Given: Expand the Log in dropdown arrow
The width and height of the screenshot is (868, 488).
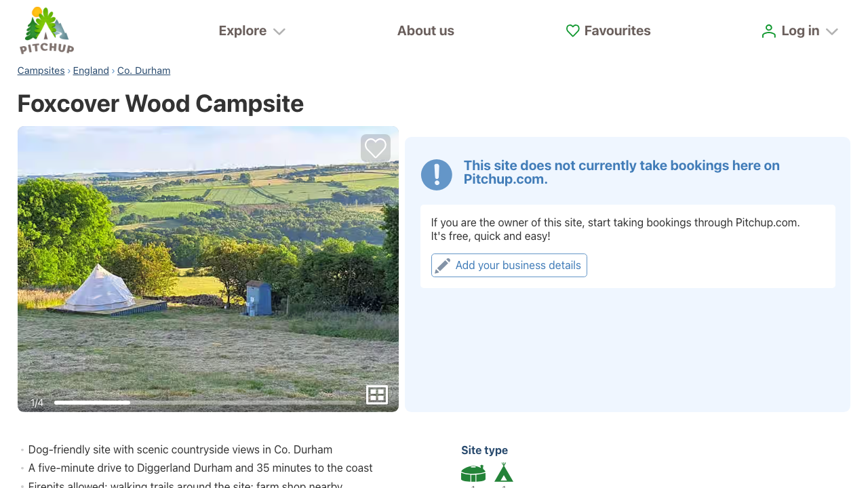Looking at the screenshot, I should [833, 31].
